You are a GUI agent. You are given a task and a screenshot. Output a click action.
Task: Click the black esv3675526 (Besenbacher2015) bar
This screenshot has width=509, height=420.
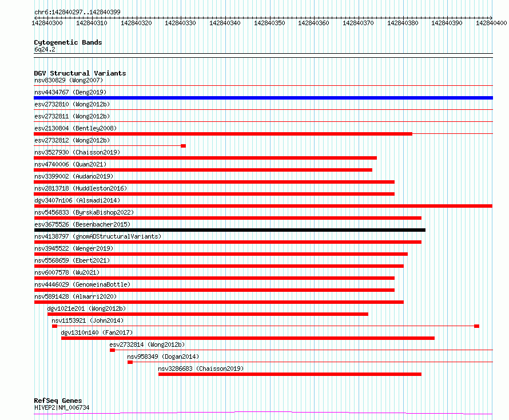229,230
